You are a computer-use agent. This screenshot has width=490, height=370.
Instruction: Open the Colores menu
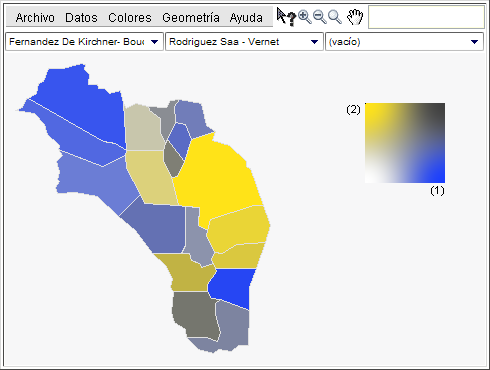point(130,18)
